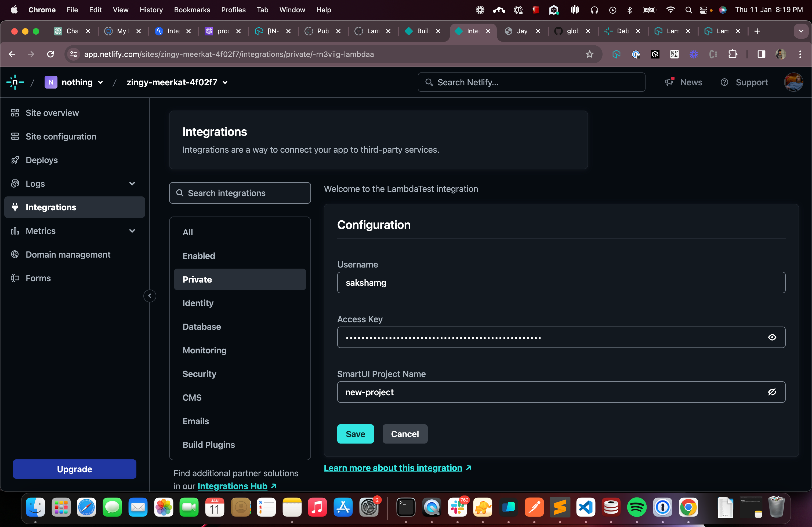Expand the Logs submenu
Viewport: 812px width, 527px height.
point(132,184)
